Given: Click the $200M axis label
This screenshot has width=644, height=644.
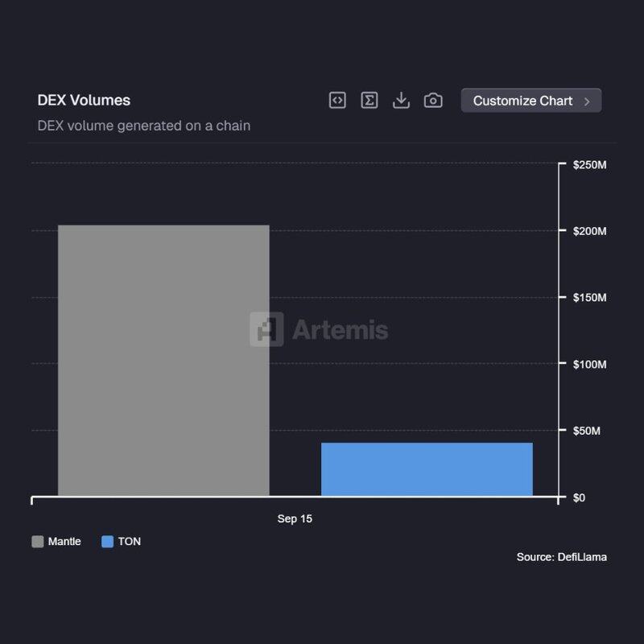Looking at the screenshot, I should click(x=589, y=231).
